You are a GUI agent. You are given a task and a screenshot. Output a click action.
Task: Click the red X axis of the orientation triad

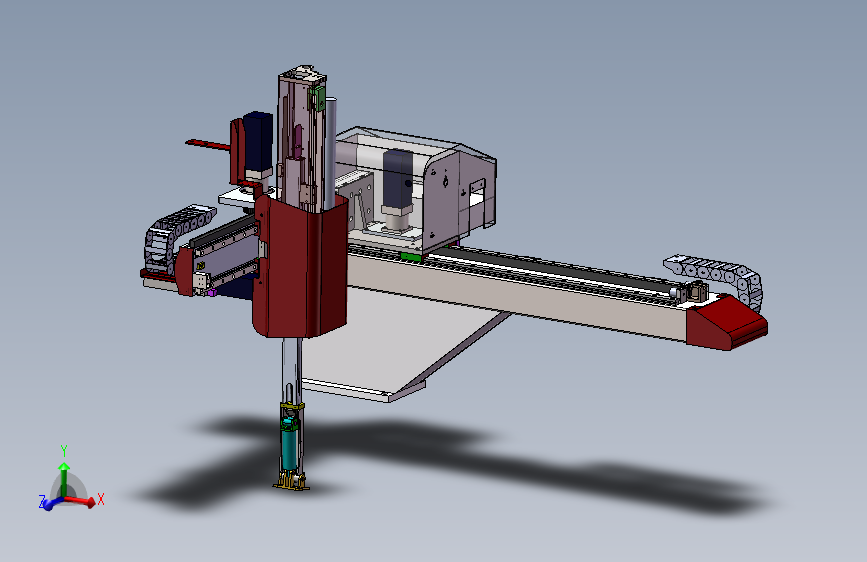coord(82,501)
